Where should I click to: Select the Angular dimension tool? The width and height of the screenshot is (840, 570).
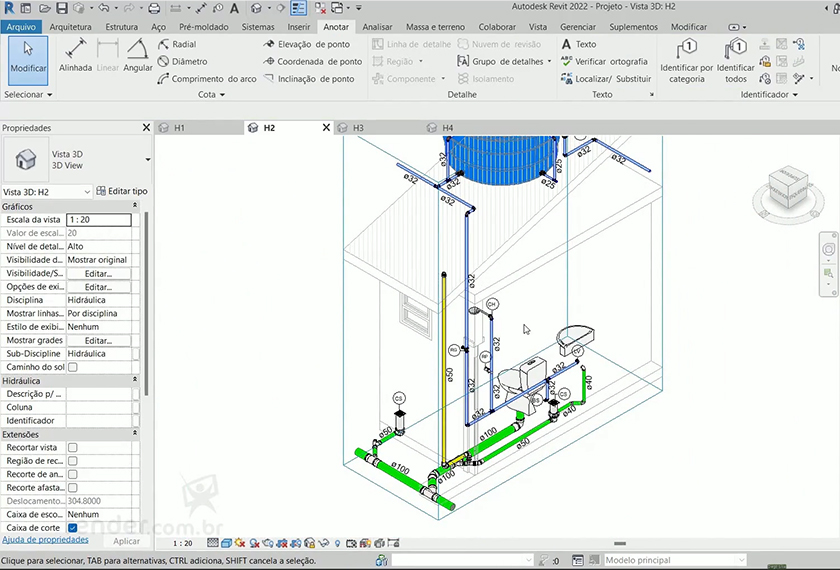pyautogui.click(x=138, y=55)
